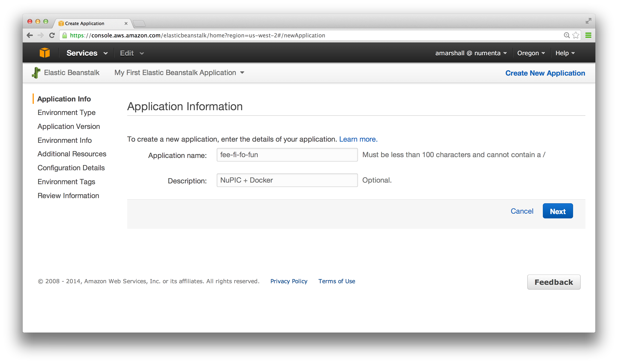Click the AWS orange cube logo
Viewport: 618px width, 364px height.
tap(45, 53)
